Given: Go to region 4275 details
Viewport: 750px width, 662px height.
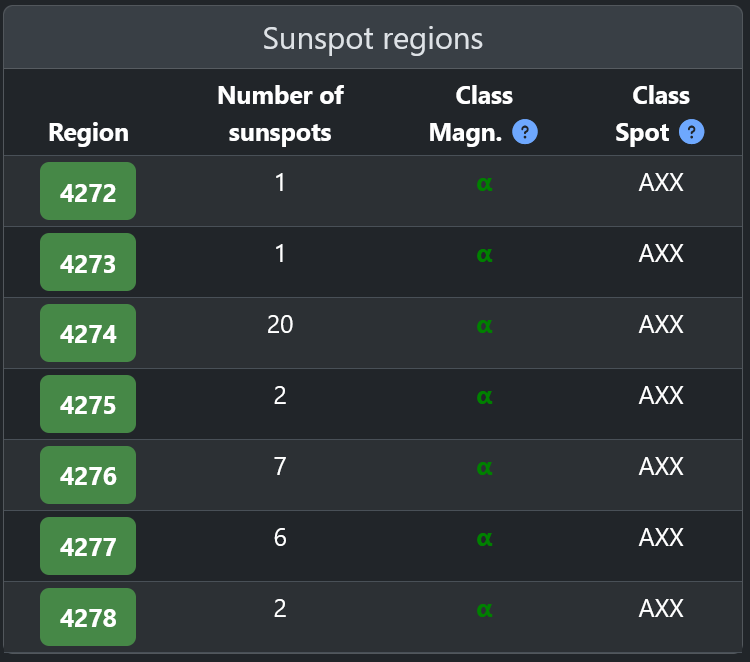Looking at the screenshot, I should pos(88,405).
